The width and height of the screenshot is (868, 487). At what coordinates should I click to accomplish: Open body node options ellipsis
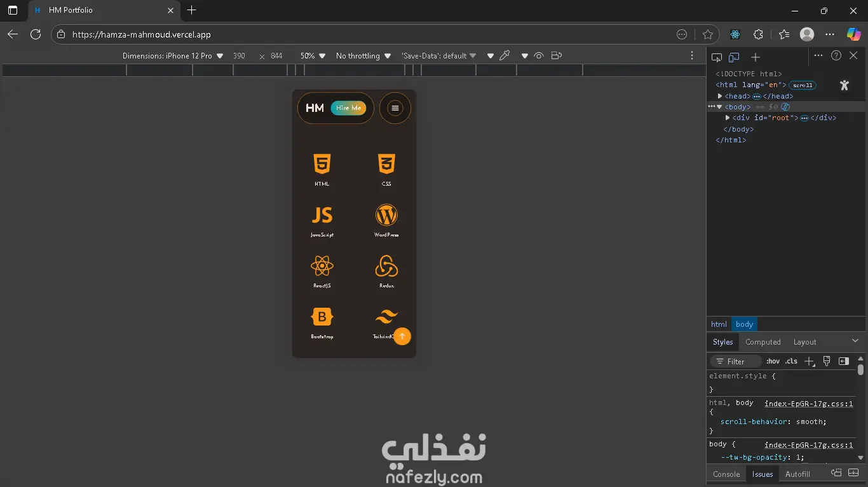[x=712, y=107]
